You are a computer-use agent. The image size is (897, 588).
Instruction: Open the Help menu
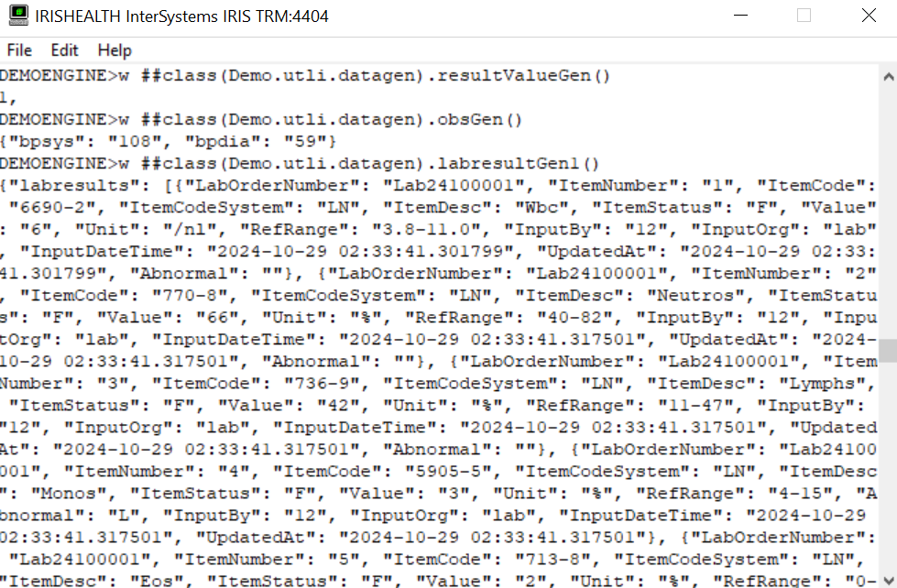point(115,50)
